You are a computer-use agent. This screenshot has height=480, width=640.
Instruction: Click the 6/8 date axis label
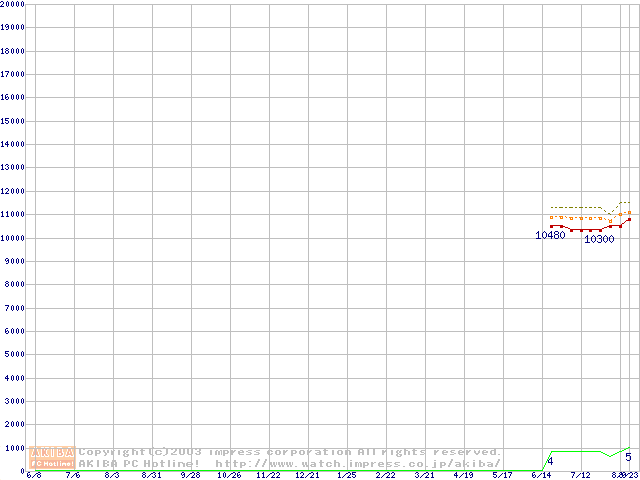pyautogui.click(x=34, y=476)
